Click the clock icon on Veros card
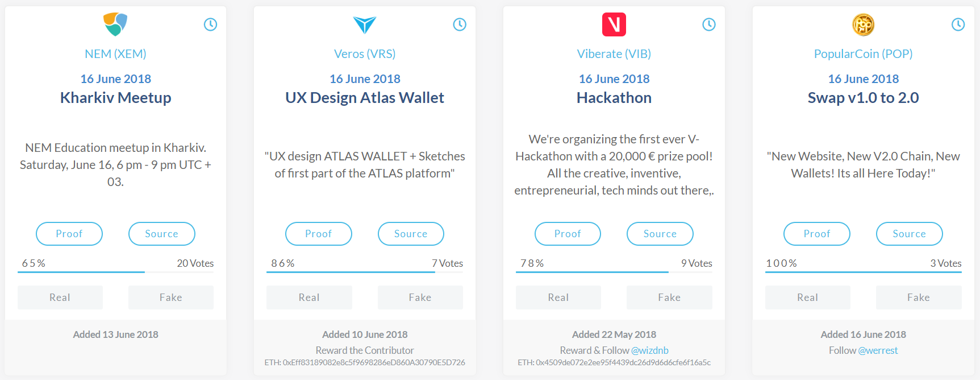This screenshot has width=980, height=380. pos(460,24)
